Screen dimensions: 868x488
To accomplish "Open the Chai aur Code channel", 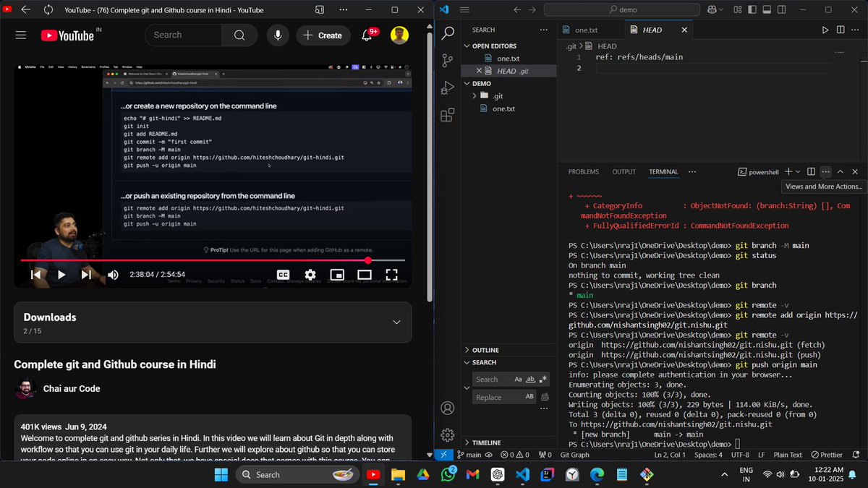I will 72,388.
